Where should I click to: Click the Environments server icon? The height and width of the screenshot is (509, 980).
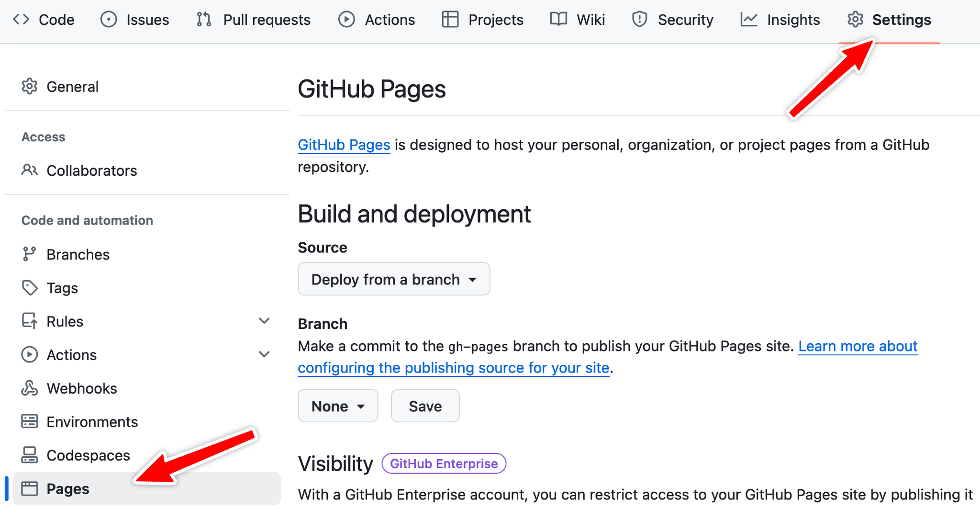30,421
